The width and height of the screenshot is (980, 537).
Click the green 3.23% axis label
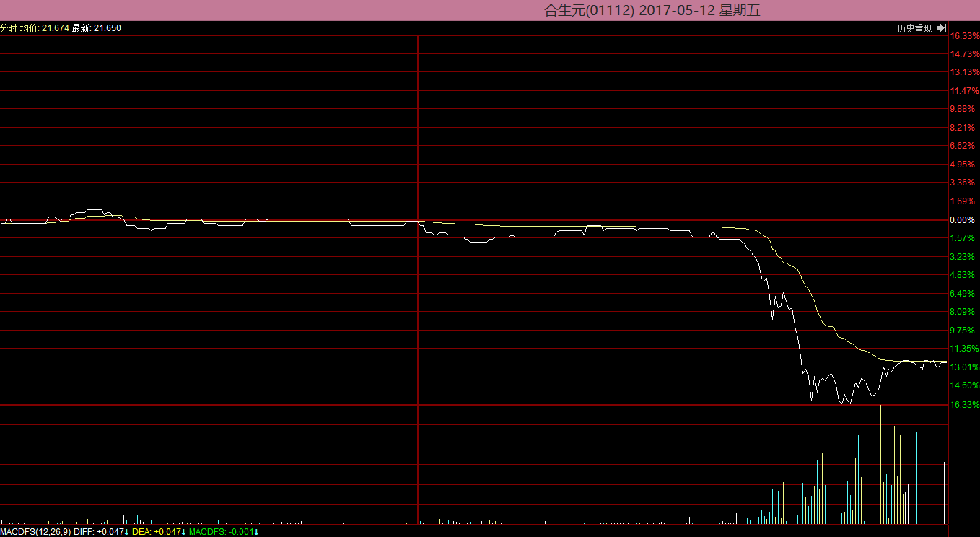pyautogui.click(x=963, y=257)
